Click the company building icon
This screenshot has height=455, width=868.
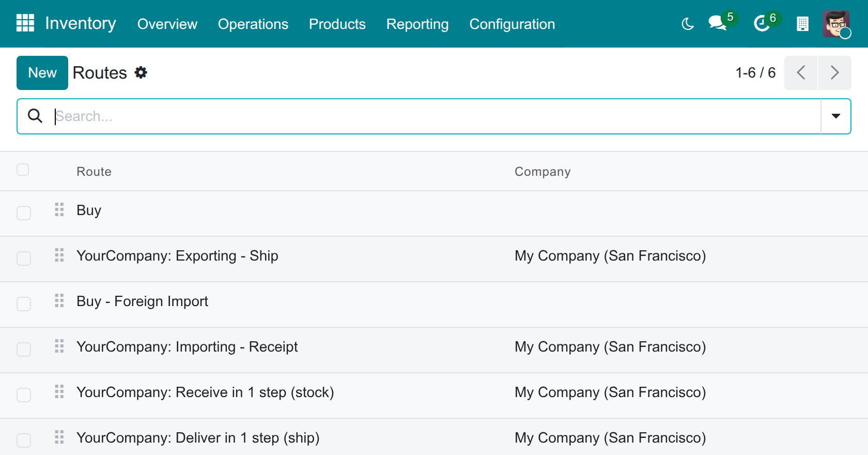click(802, 24)
